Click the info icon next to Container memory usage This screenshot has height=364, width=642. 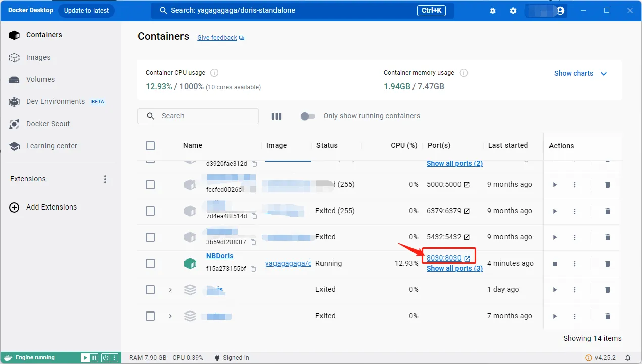pos(464,73)
